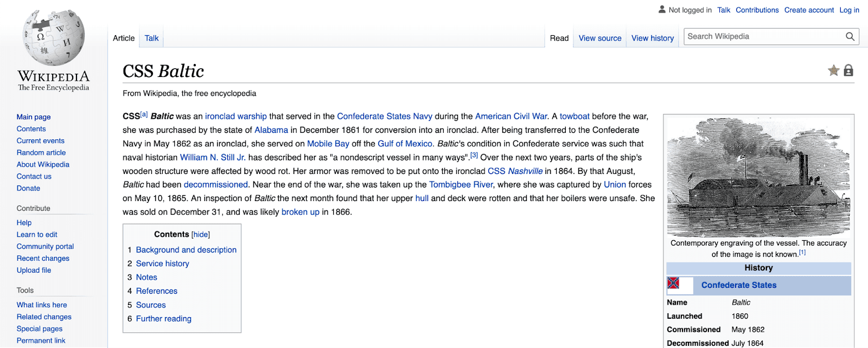Viewport: 868px width, 348px height.
Task: Follow the Gulf of Mexico link
Action: point(405,144)
